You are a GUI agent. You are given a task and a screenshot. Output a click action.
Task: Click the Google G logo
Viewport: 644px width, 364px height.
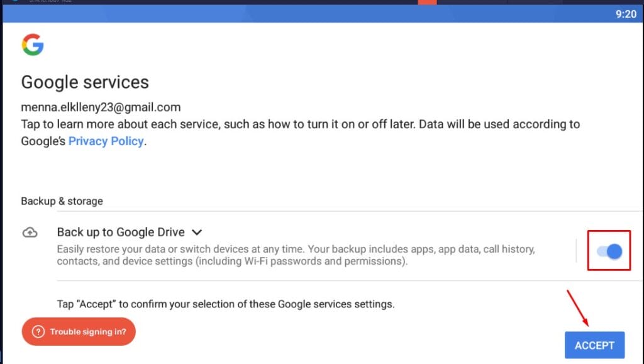pyautogui.click(x=33, y=45)
